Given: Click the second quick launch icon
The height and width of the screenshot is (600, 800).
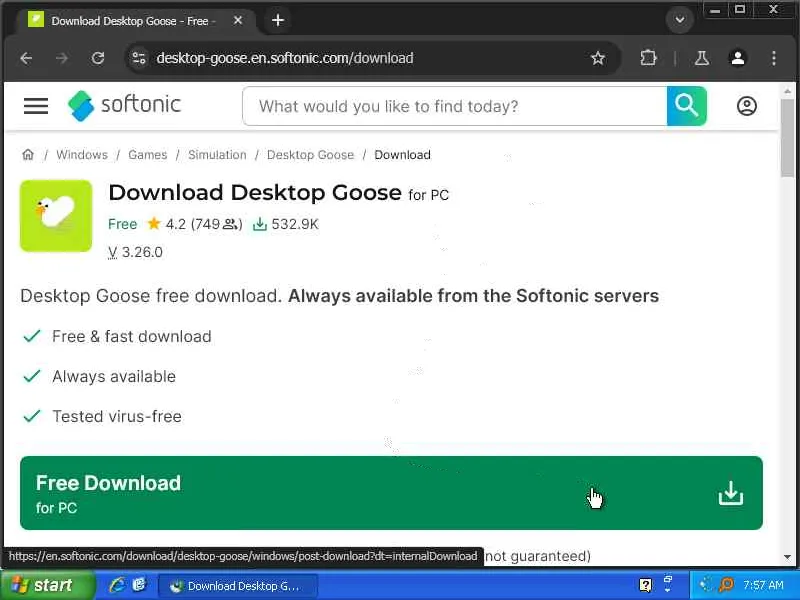Looking at the screenshot, I should coord(139,585).
